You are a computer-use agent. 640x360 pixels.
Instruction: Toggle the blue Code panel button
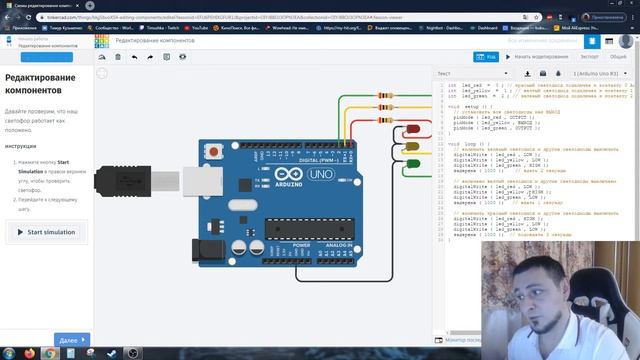(486, 57)
